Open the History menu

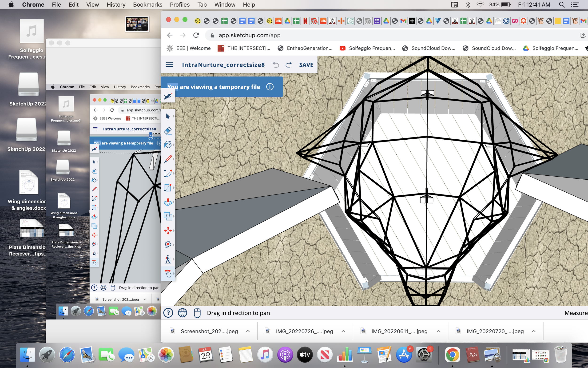(x=116, y=5)
